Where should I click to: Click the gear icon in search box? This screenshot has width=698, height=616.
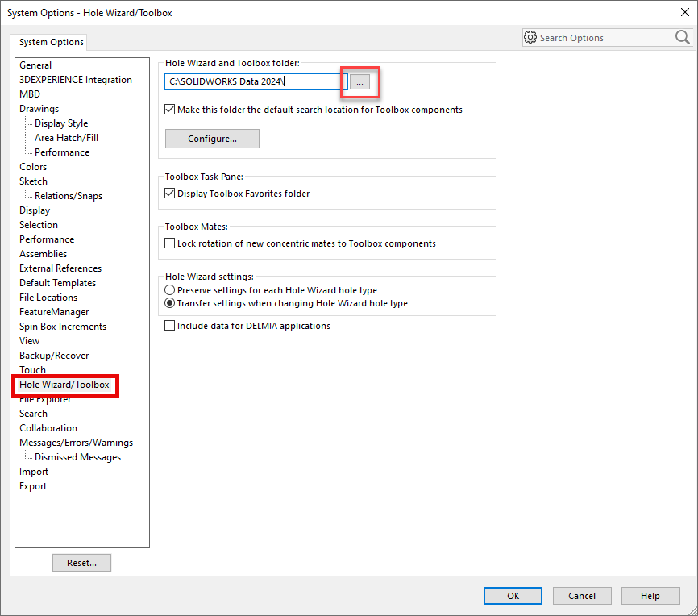coord(530,38)
